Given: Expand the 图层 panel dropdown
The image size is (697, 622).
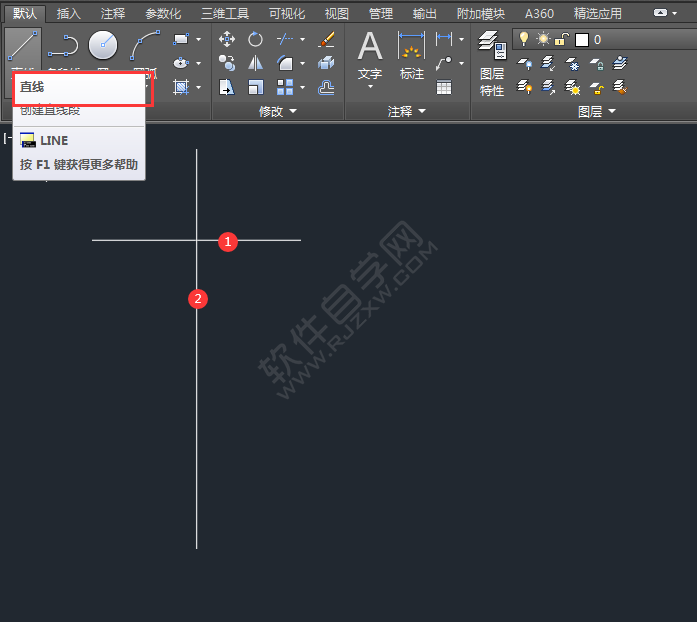Looking at the screenshot, I should (x=597, y=112).
